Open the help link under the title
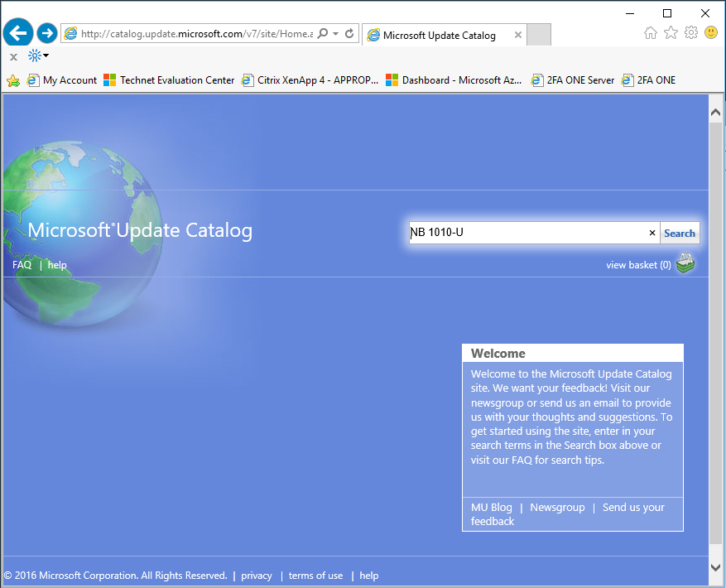This screenshot has width=726, height=588. point(57,265)
